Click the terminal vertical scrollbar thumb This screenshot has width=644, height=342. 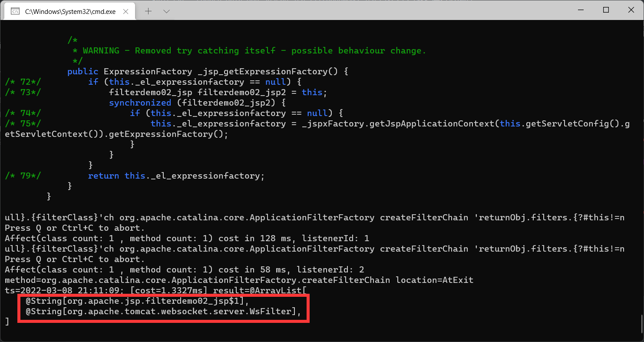click(641, 325)
